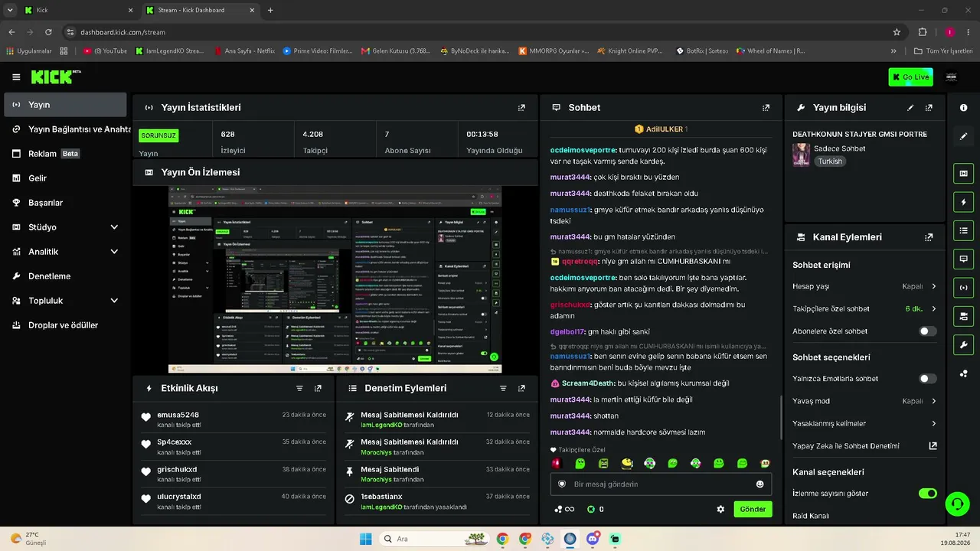Edit stream info with pencil in Yayın bilgisi

pyautogui.click(x=910, y=108)
